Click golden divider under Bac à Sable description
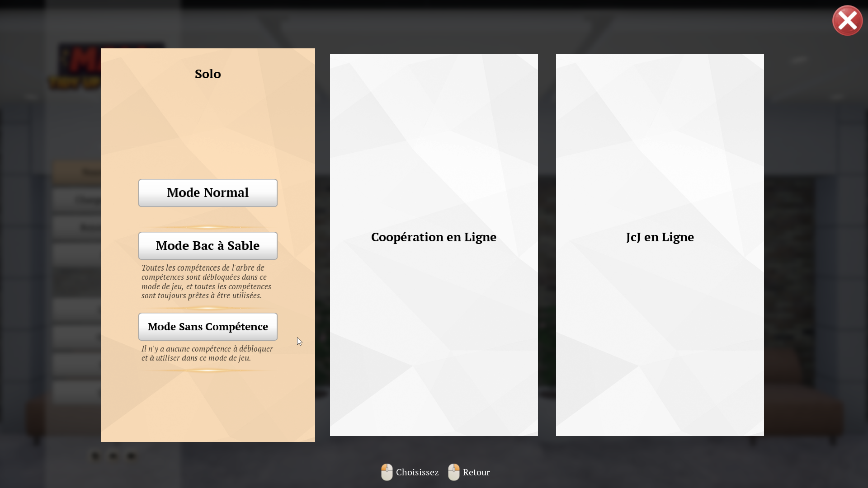868x488 pixels. [x=208, y=308]
